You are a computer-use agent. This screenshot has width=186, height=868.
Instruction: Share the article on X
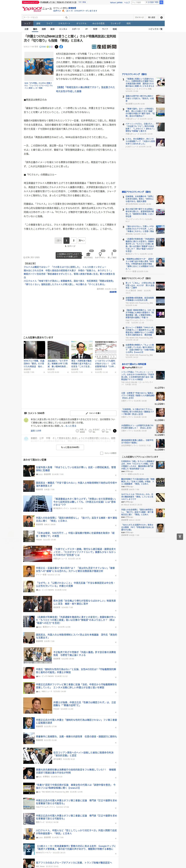pos(56,47)
